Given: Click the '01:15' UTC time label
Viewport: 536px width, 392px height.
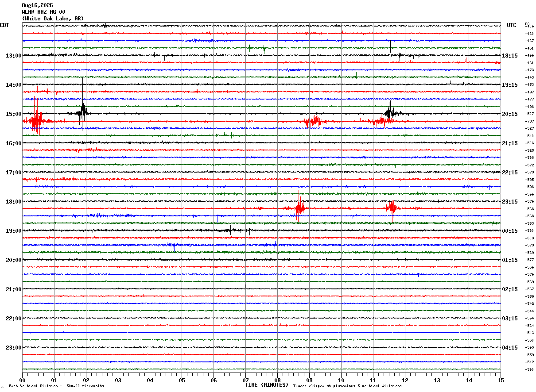Looking at the screenshot, I should click(x=510, y=260).
